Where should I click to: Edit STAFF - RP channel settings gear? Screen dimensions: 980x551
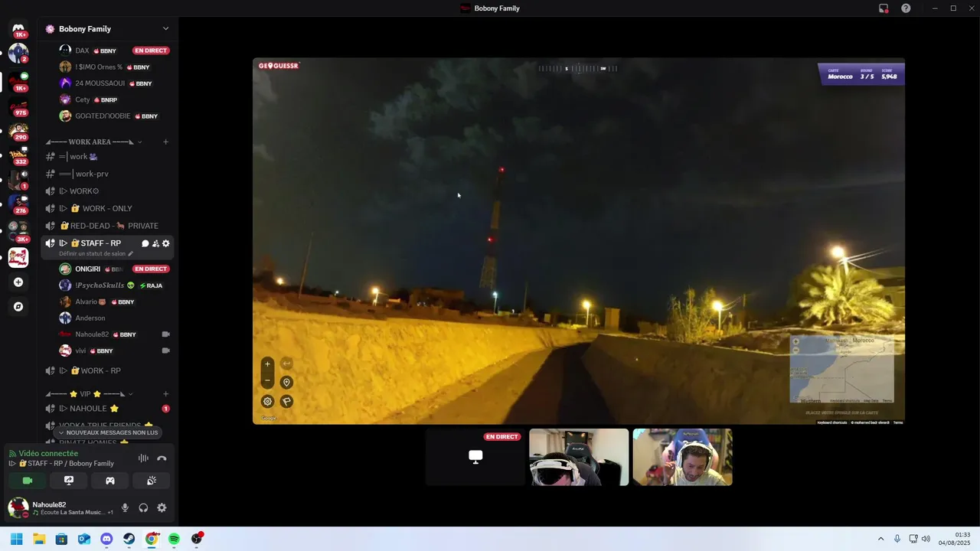tap(165, 243)
